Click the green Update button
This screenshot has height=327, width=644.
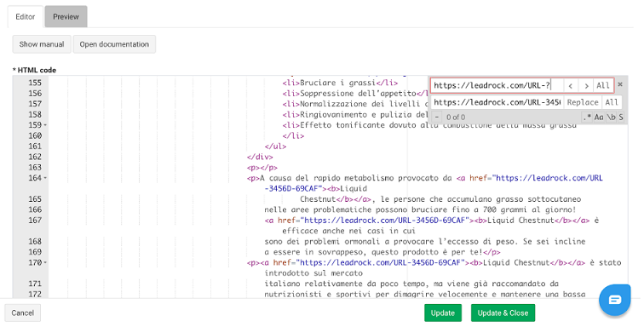tap(443, 313)
